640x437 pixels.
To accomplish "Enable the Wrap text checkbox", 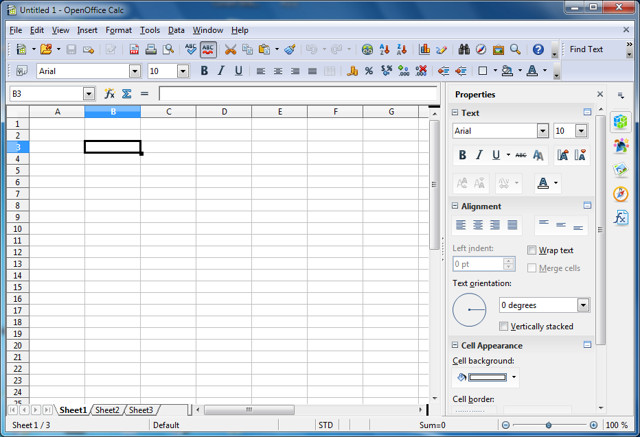I will [533, 250].
